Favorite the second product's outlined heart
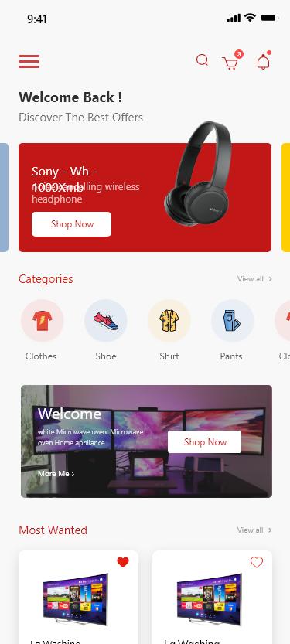The height and width of the screenshot is (644, 290). click(x=257, y=562)
